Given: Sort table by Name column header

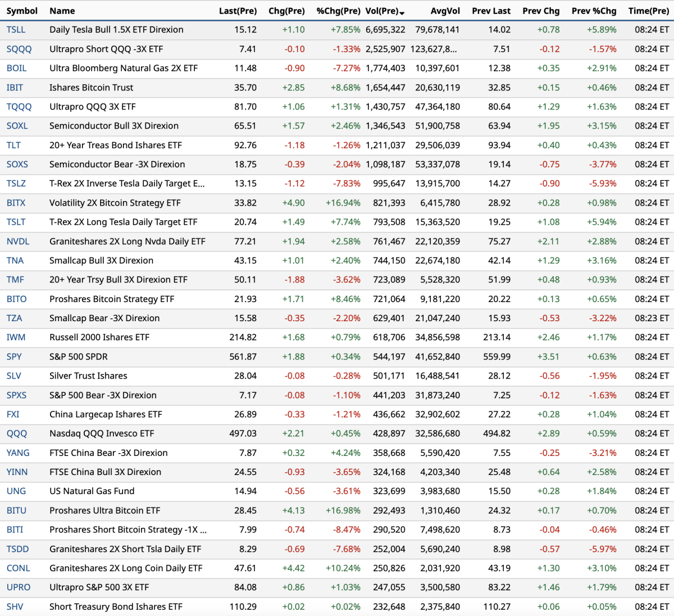Looking at the screenshot, I should [x=62, y=11].
